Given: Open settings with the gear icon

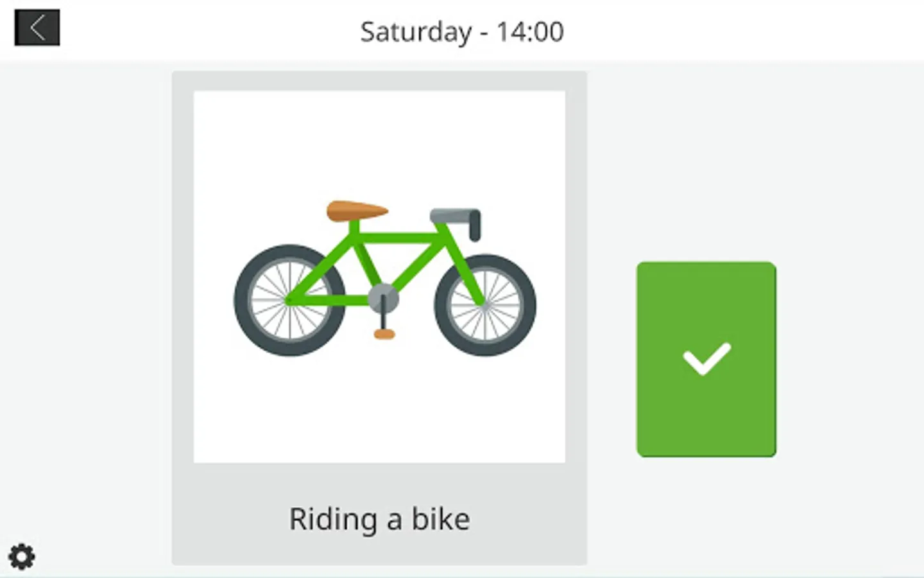Looking at the screenshot, I should tap(22, 556).
